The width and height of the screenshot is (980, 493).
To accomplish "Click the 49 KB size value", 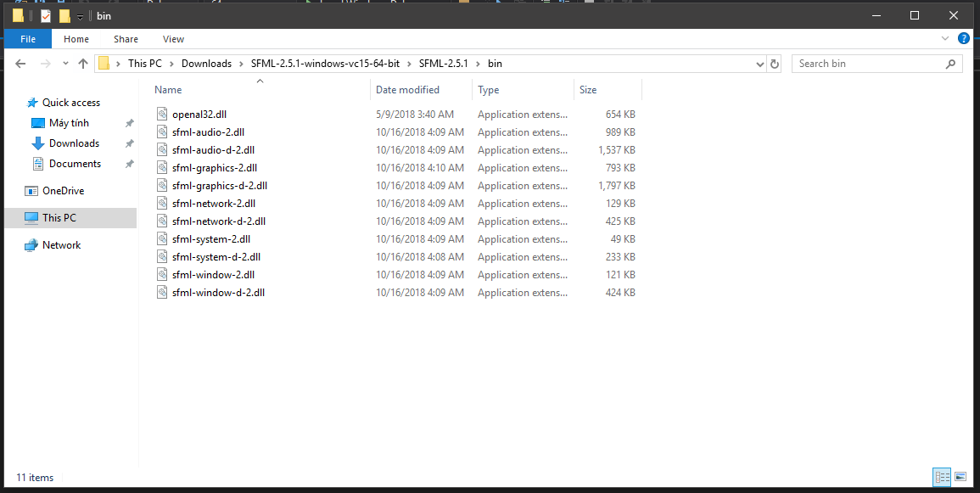I will click(x=623, y=238).
